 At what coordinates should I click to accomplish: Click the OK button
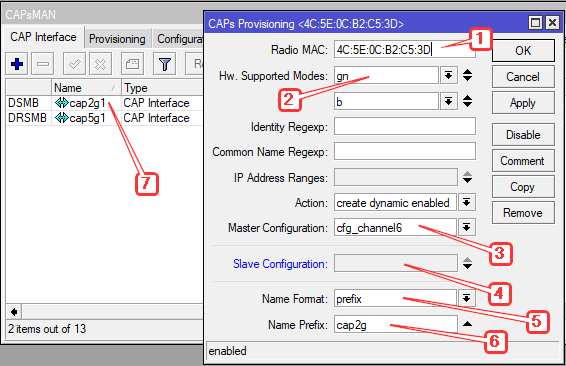pyautogui.click(x=523, y=51)
